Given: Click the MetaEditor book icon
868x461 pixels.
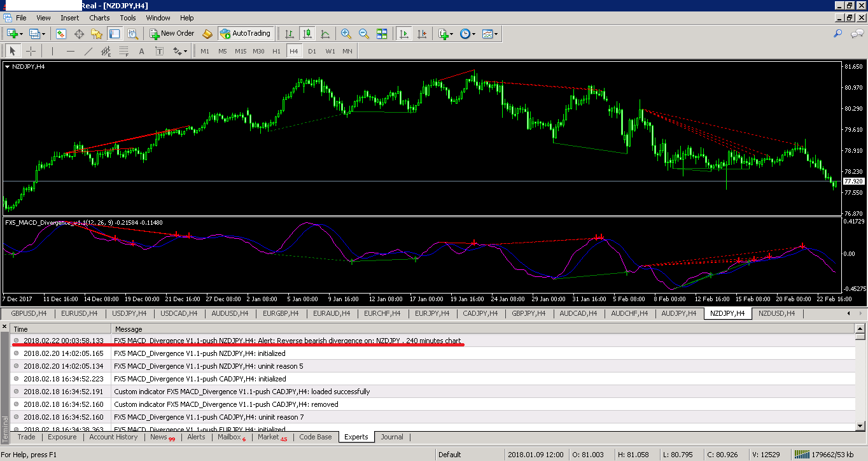Looking at the screenshot, I should [207, 34].
